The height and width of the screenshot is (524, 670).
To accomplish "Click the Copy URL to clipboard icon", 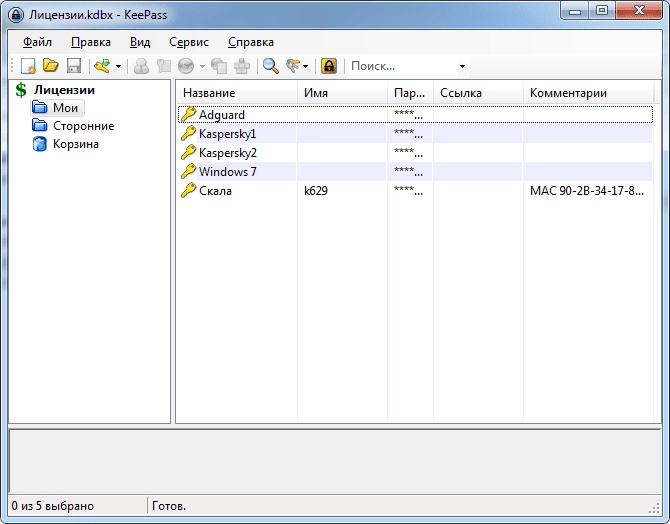I will (x=220, y=66).
